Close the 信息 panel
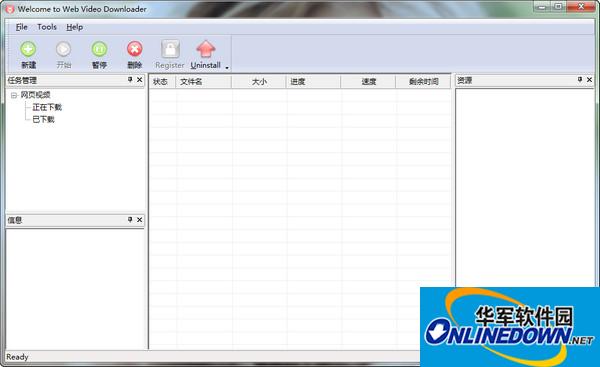 tap(140, 220)
